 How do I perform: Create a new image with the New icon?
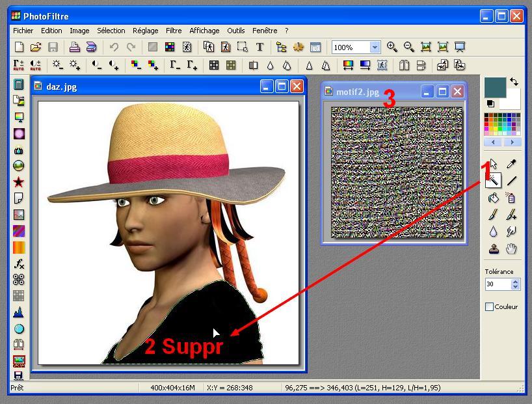tap(19, 47)
